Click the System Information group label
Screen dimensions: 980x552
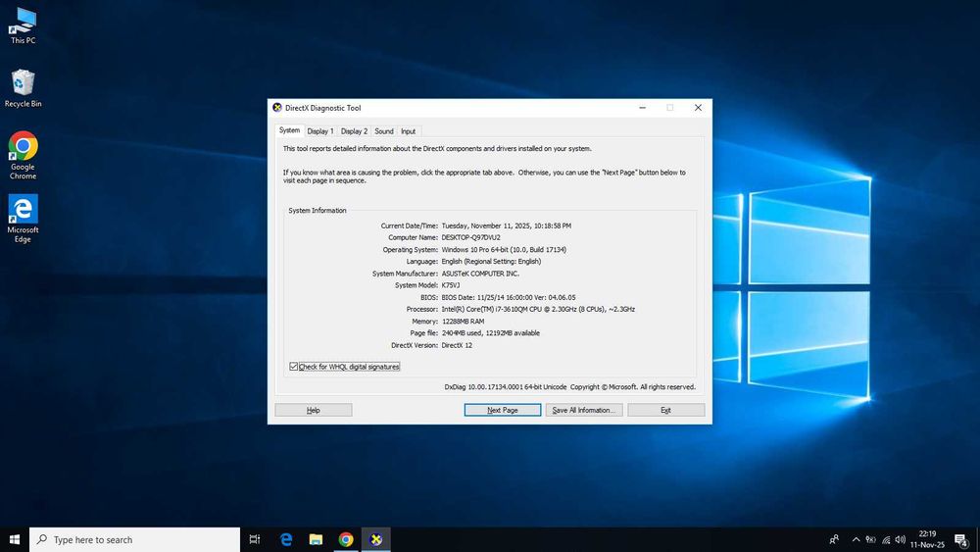click(x=317, y=211)
